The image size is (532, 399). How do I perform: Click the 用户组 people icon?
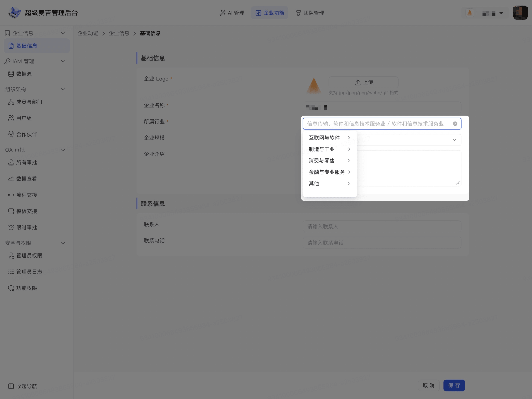coord(11,118)
